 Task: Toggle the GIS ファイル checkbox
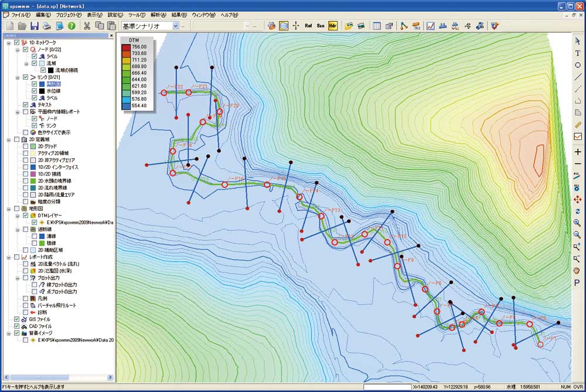click(17, 319)
